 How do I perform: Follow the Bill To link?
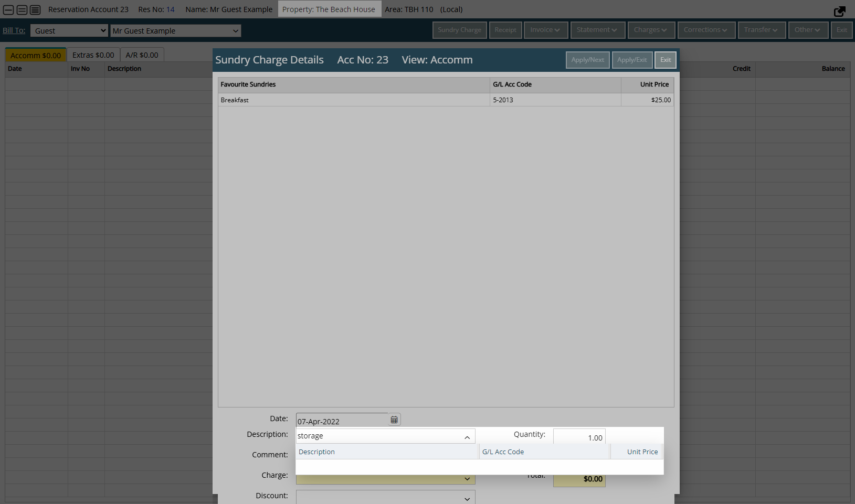pos(14,30)
